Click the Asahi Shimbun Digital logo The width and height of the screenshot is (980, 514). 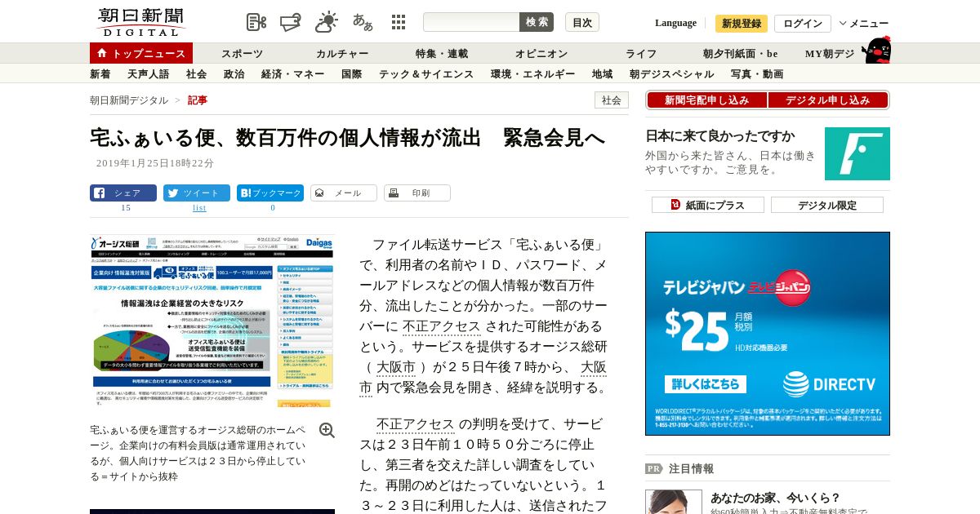tap(140, 22)
